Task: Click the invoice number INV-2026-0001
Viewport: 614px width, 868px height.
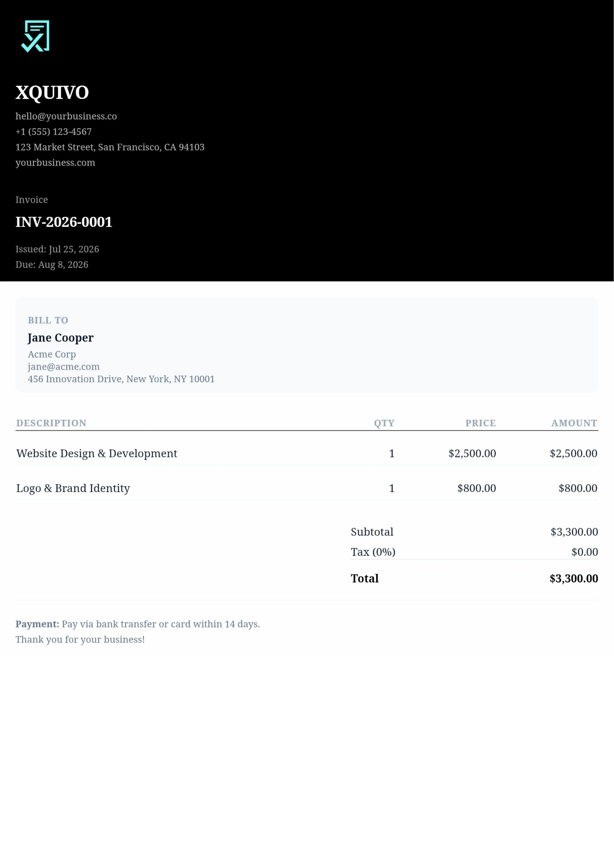Action: click(x=64, y=222)
